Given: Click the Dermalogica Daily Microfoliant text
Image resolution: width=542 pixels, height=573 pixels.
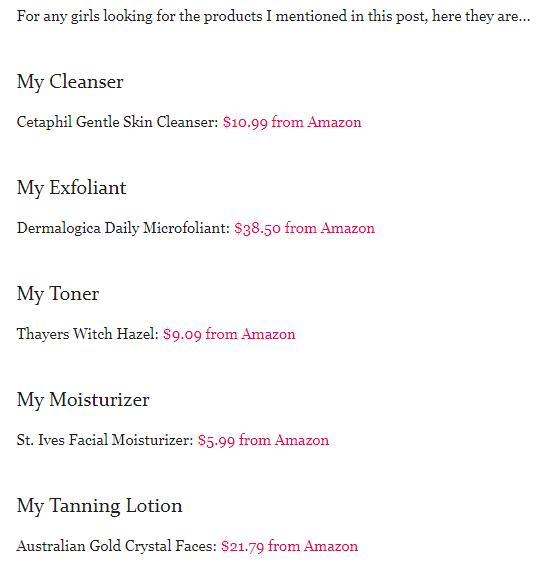Looking at the screenshot, I should (123, 228).
